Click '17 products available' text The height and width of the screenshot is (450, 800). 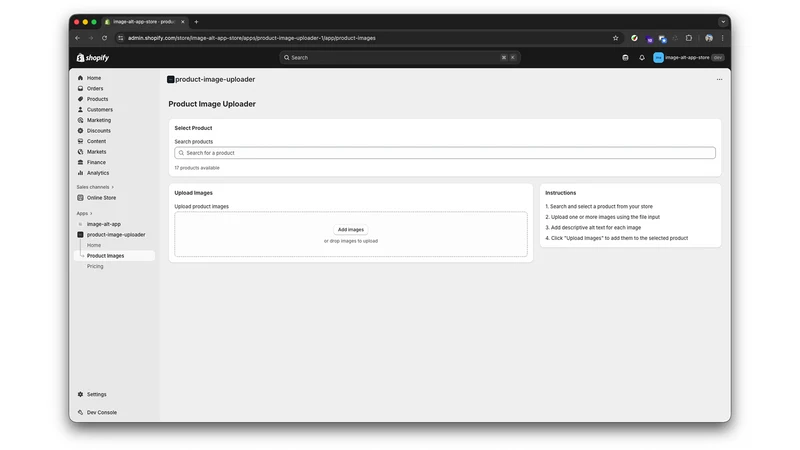[x=197, y=168]
